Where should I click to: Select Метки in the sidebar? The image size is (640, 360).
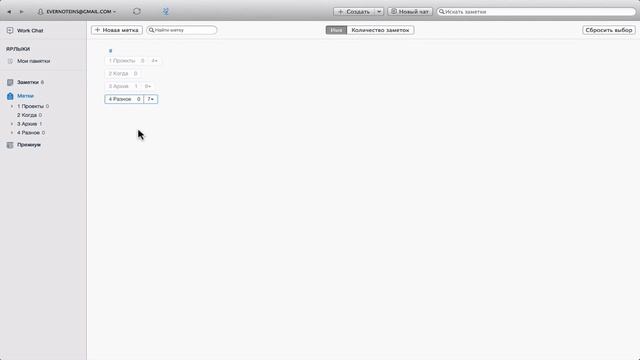(x=25, y=96)
